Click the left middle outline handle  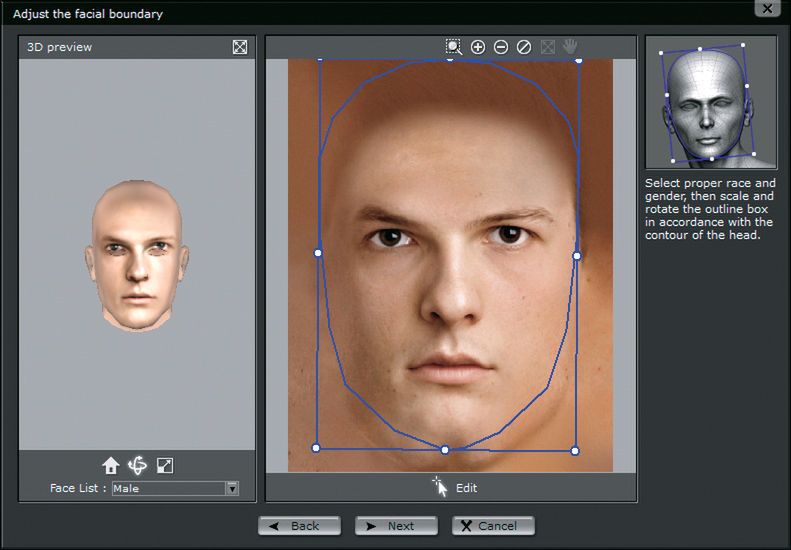318,253
